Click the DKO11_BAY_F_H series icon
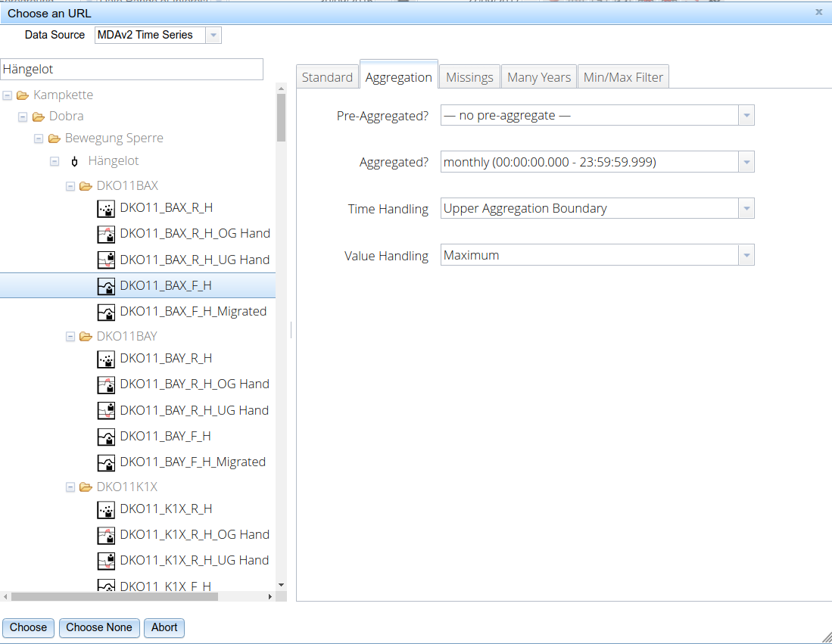 (107, 437)
